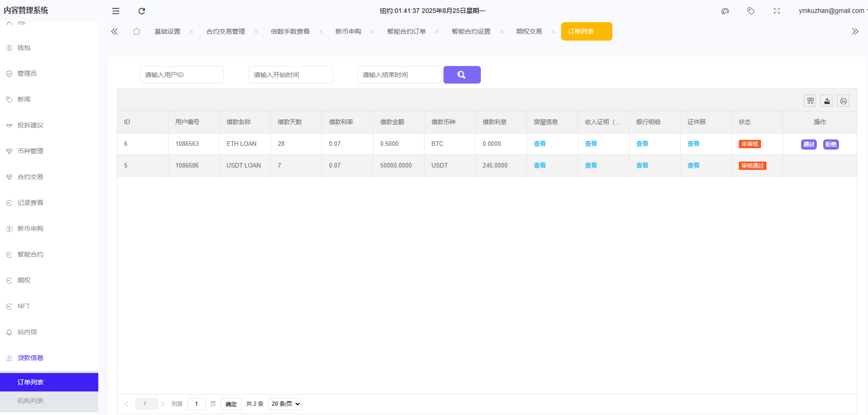Open the theme palette icon
868x415 pixels.
click(x=725, y=11)
